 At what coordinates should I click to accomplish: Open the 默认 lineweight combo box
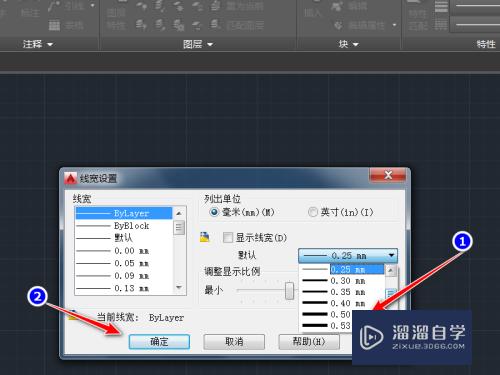tap(348, 256)
